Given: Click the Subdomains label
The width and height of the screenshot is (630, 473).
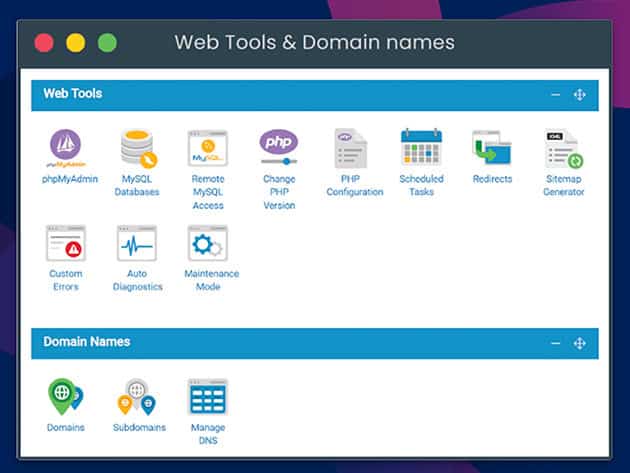Looking at the screenshot, I should click(139, 428).
